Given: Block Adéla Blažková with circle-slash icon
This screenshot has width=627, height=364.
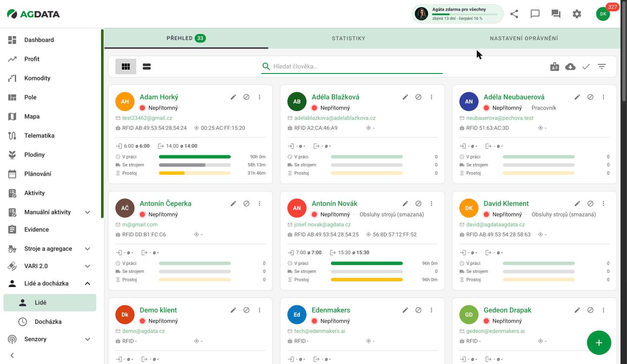Looking at the screenshot, I should 418,97.
